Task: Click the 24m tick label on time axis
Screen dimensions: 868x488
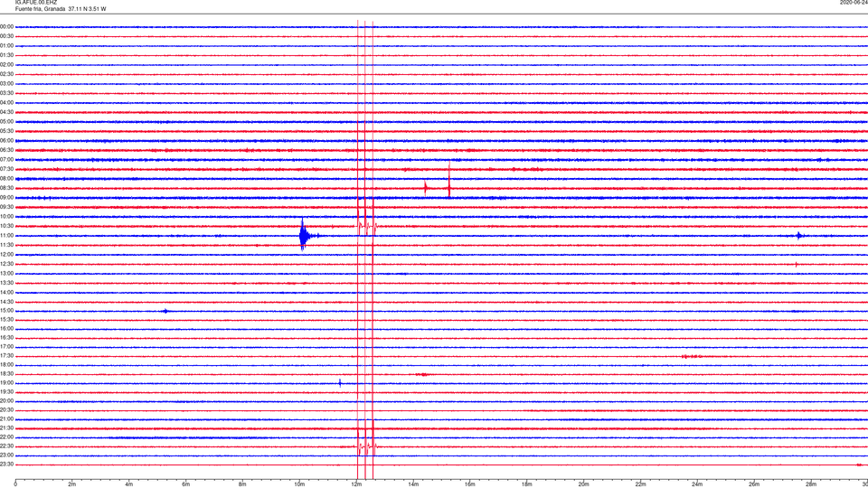Action: (697, 484)
